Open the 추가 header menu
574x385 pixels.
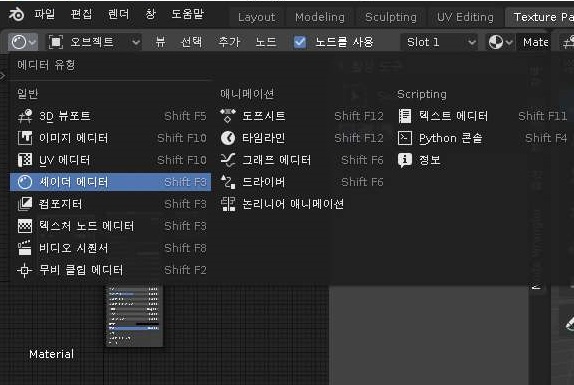pos(229,42)
